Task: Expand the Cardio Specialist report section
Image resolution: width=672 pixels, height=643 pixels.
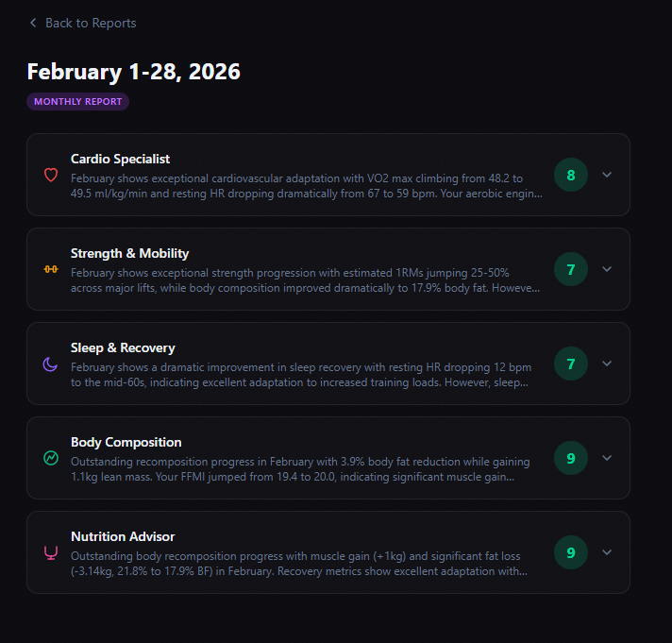Action: (607, 175)
